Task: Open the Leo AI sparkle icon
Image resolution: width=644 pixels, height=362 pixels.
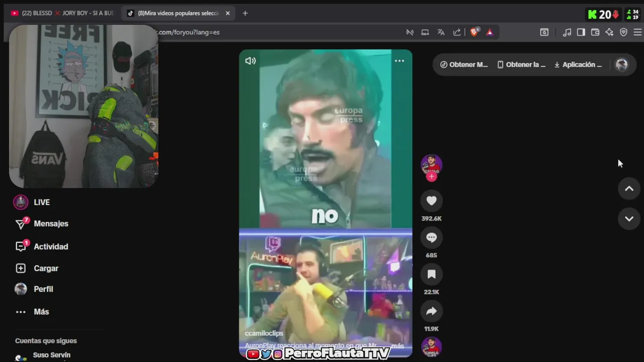Action: click(609, 32)
